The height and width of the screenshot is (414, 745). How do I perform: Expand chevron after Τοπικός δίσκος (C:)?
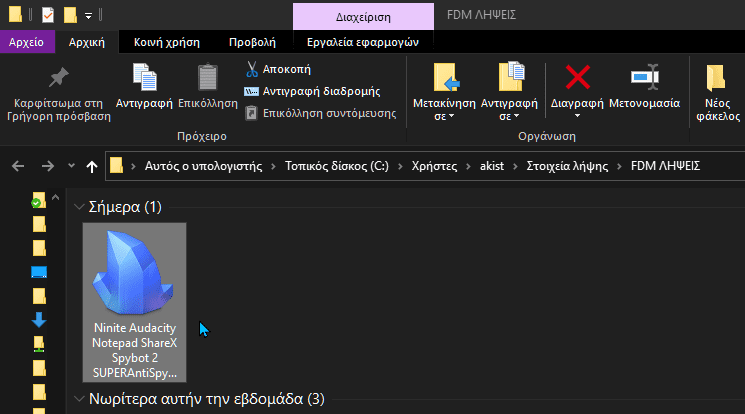point(400,166)
